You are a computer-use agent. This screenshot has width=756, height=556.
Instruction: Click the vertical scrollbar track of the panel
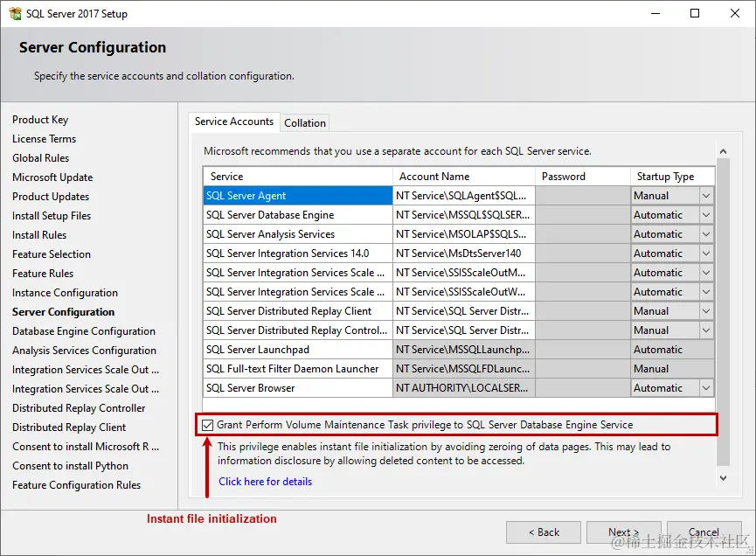pyautogui.click(x=723, y=314)
